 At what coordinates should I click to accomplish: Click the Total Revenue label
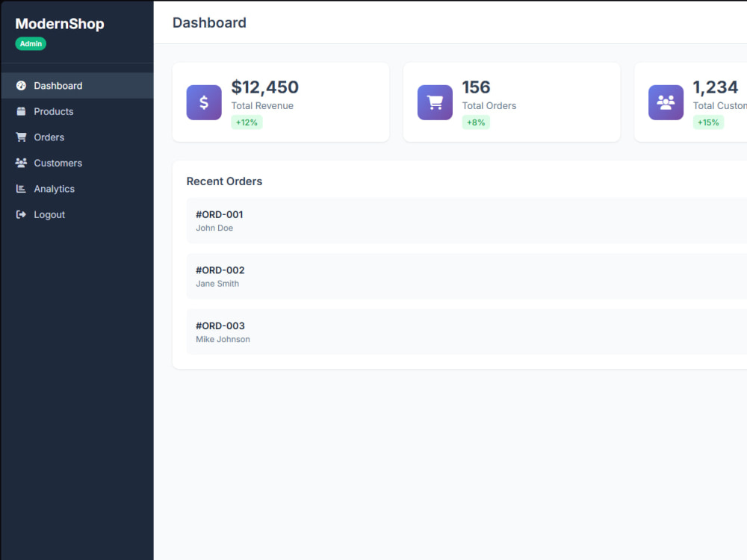pyautogui.click(x=262, y=106)
